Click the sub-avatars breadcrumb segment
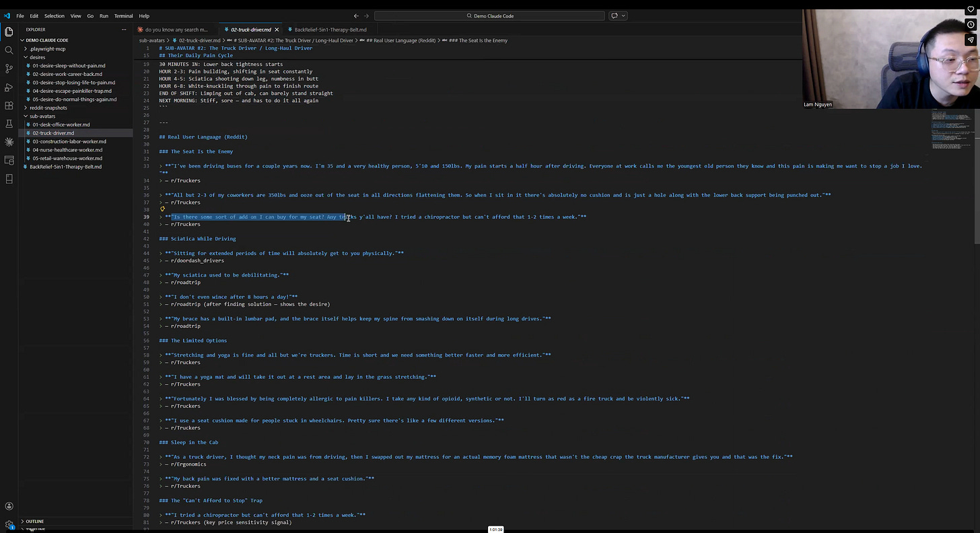The width and height of the screenshot is (980, 533). 151,40
